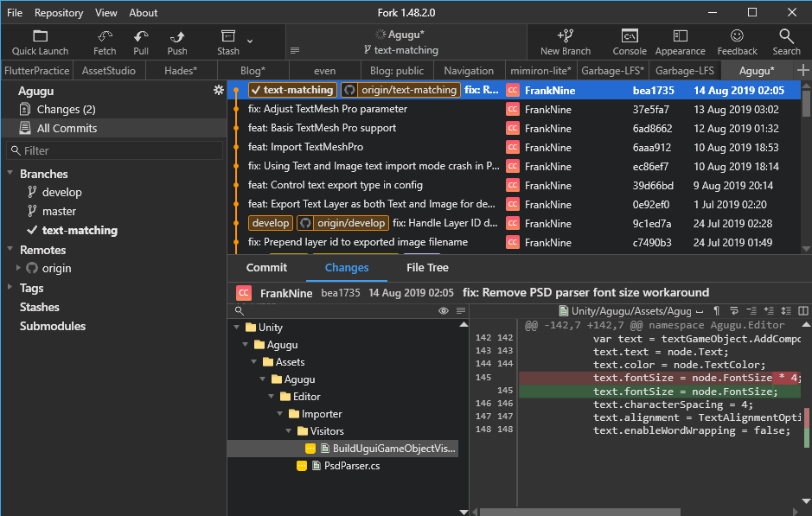Switch to the Hades* repository tab
The width and height of the screenshot is (812, 516).
tap(181, 70)
